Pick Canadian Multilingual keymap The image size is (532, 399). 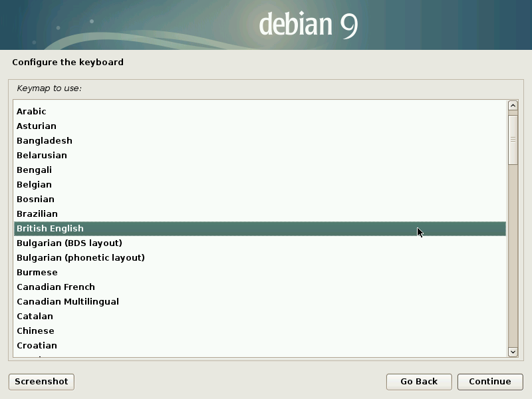tap(260, 301)
